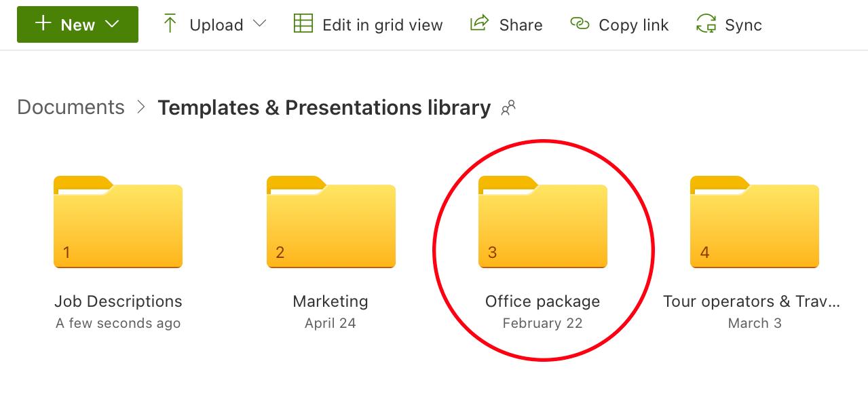Screen dimensions: 868x412
Task: Click the upload arrow icon
Action: pyautogui.click(x=170, y=24)
